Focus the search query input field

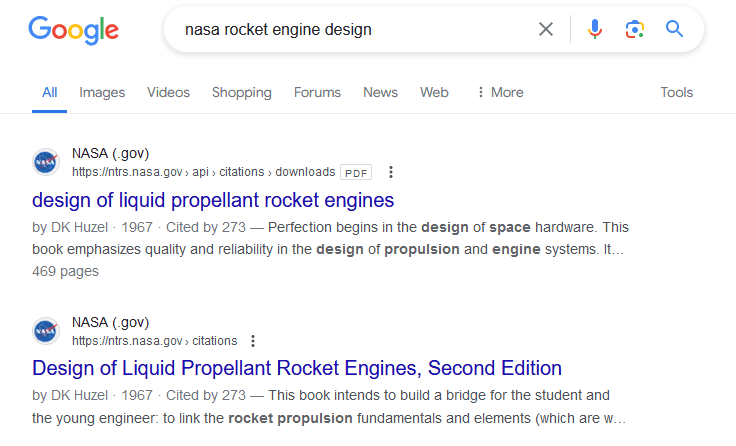click(x=350, y=30)
